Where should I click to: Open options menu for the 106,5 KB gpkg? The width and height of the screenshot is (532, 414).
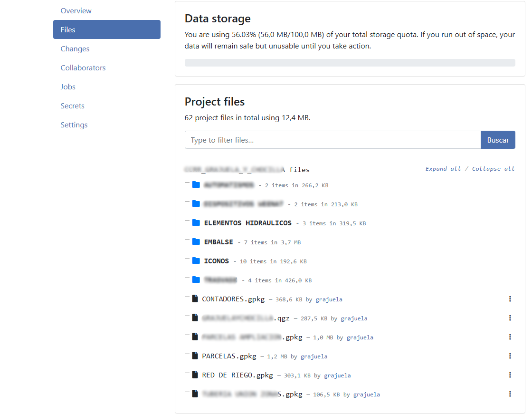tap(510, 394)
